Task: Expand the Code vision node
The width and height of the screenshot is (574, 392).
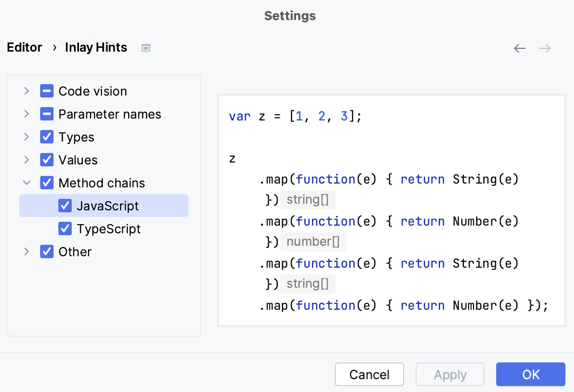Action: [27, 91]
